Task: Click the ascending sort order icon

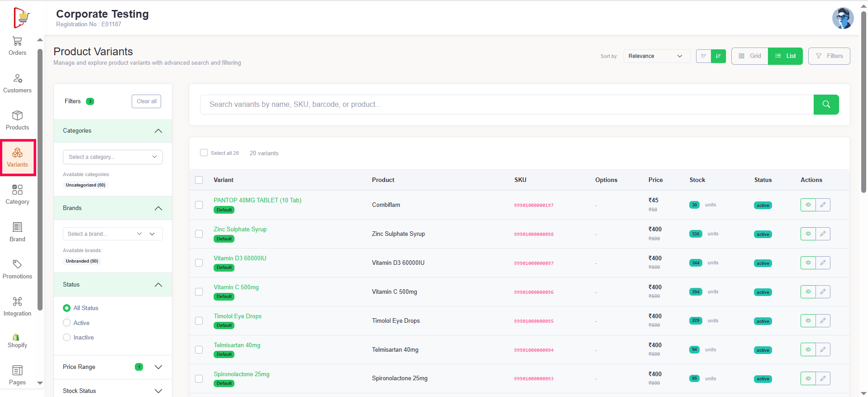Action: pyautogui.click(x=703, y=56)
